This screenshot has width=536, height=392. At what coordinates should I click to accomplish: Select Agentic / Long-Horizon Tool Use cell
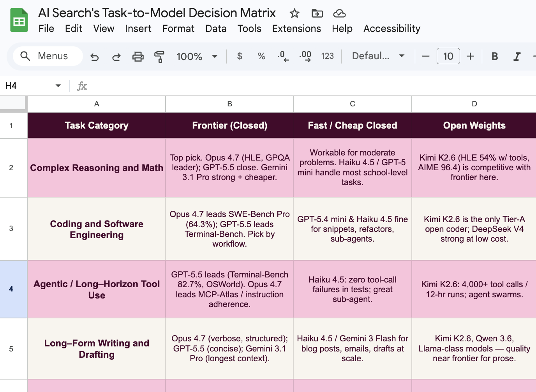pyautogui.click(x=97, y=289)
